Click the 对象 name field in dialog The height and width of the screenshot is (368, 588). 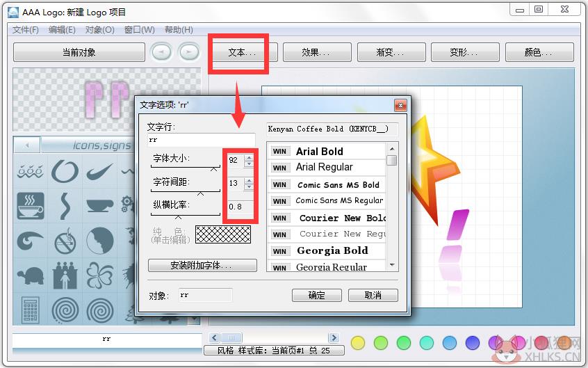[x=205, y=295]
